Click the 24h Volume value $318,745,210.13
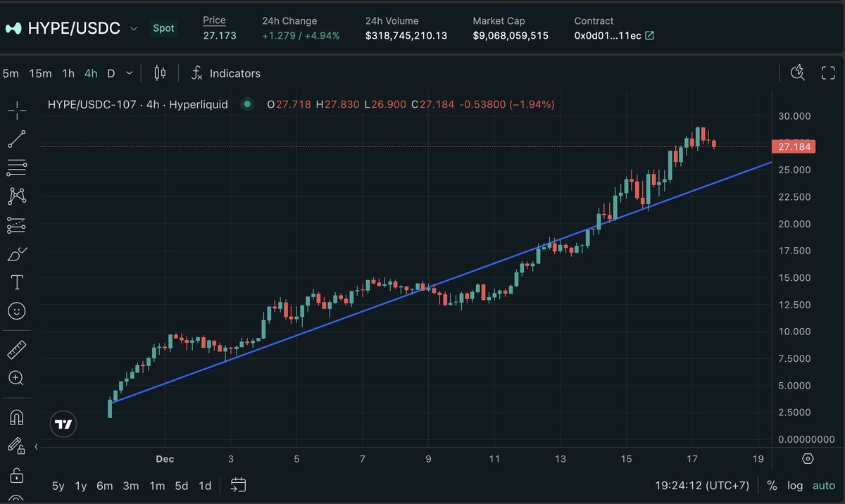This screenshot has width=845, height=504. pyautogui.click(x=406, y=35)
